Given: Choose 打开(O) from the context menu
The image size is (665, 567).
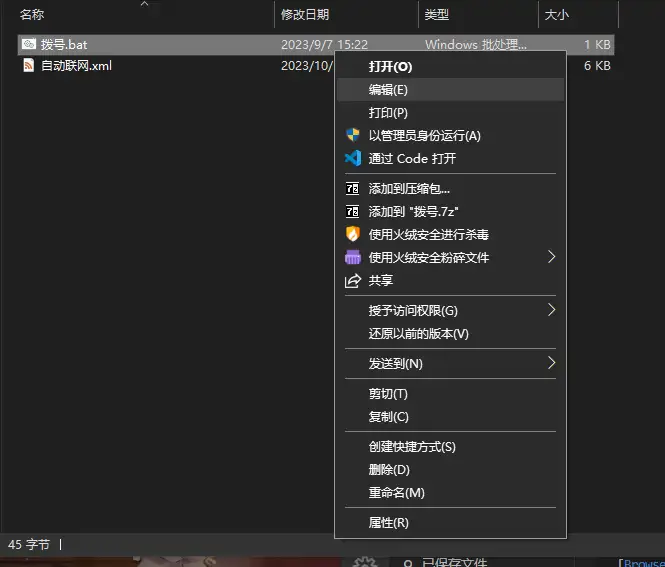Looking at the screenshot, I should pos(390,66).
